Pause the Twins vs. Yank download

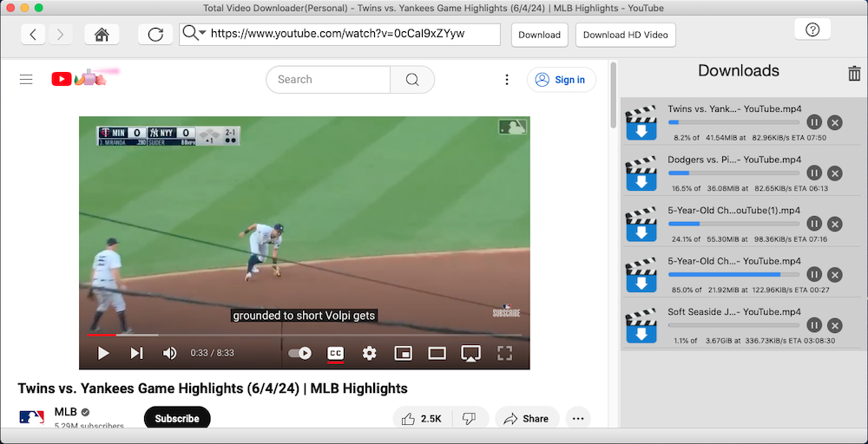814,122
